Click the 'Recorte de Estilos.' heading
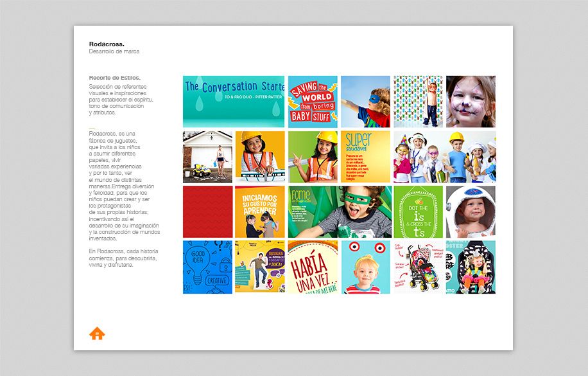This screenshot has height=376, width=588. (115, 78)
